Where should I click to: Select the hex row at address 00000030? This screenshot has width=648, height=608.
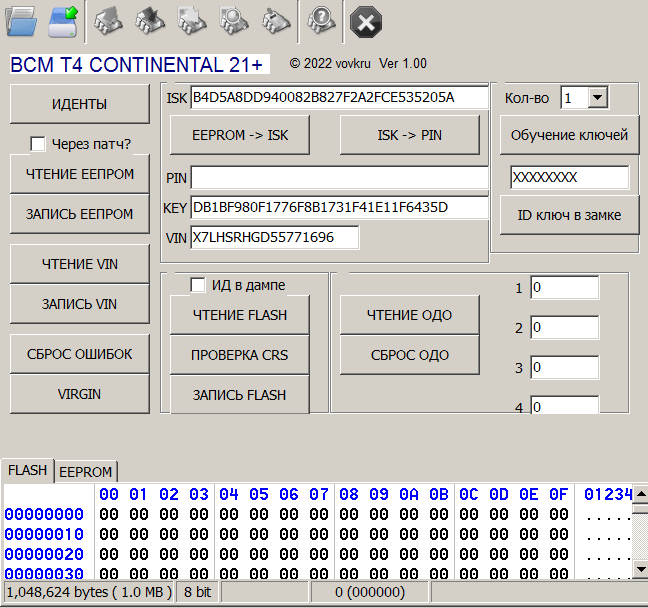316,572
